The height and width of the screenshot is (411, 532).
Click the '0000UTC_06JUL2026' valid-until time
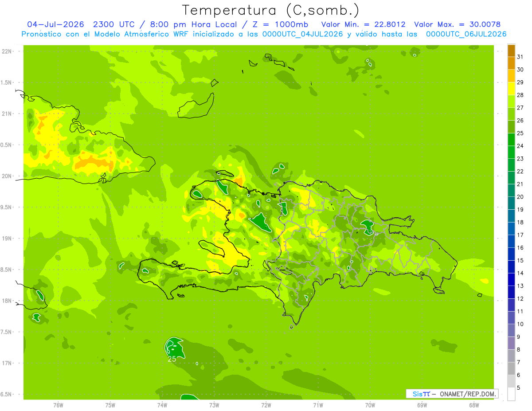[x=466, y=34]
